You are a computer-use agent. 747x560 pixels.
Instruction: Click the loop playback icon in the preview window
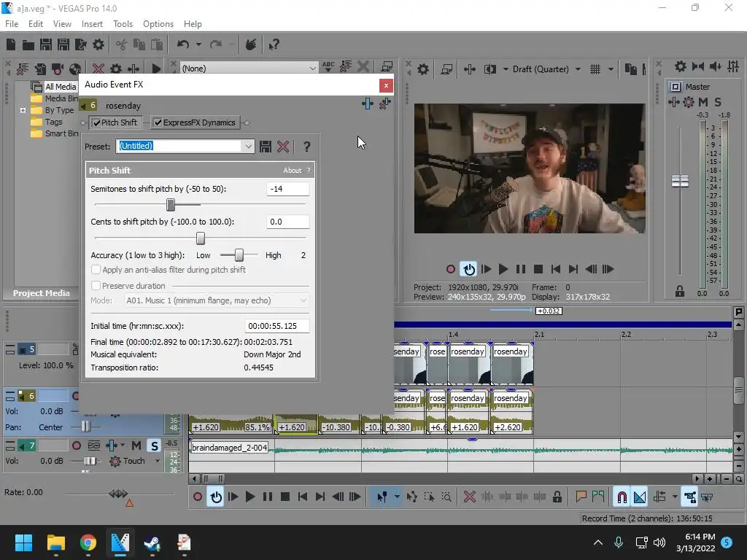click(x=468, y=269)
